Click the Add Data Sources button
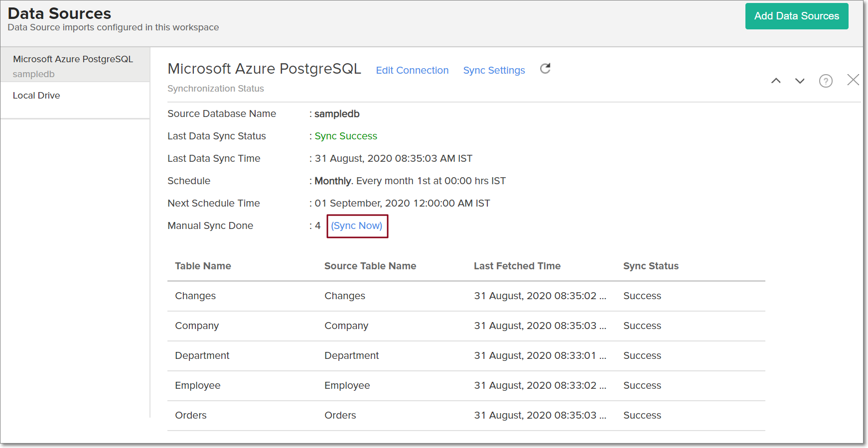 [796, 16]
